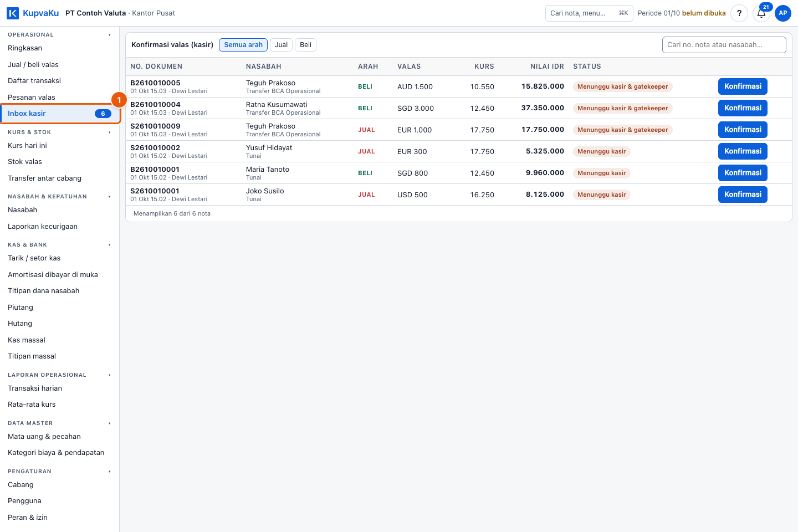Open the AP user avatar
Screen dimensions: 798x532
(x=783, y=13)
